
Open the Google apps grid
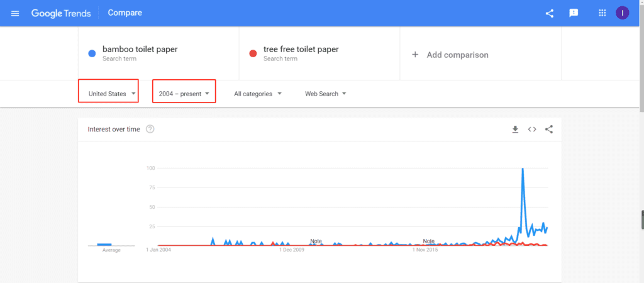coord(602,13)
